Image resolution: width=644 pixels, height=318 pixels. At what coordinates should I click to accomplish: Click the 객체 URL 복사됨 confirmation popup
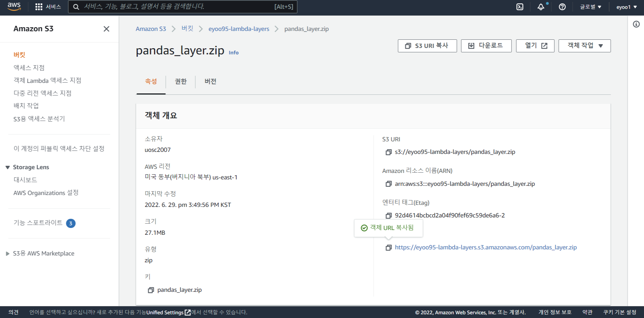pyautogui.click(x=388, y=228)
